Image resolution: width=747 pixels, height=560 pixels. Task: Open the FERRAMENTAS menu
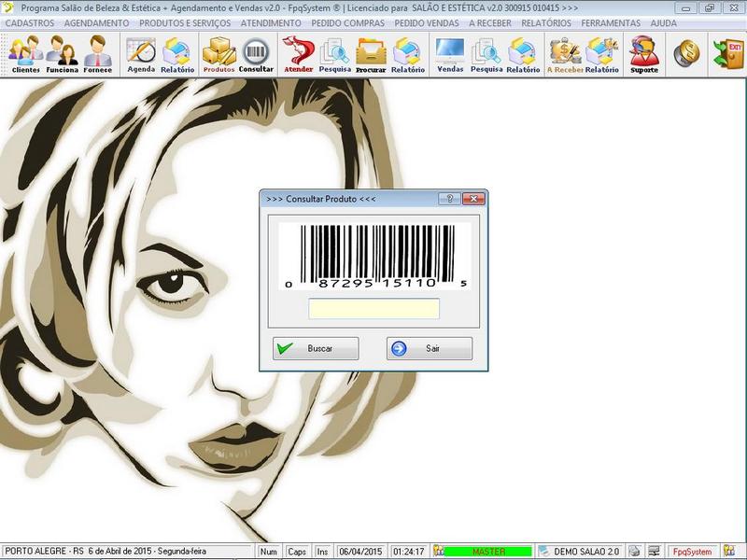pos(611,22)
